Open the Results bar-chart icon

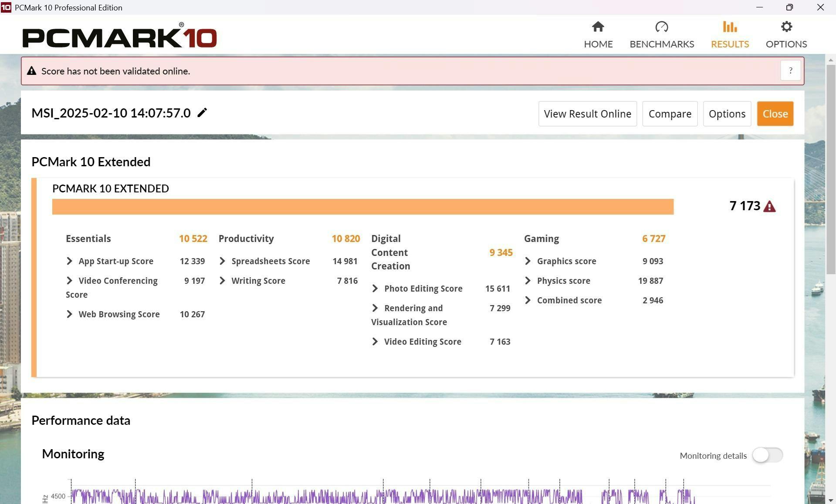[x=730, y=27]
